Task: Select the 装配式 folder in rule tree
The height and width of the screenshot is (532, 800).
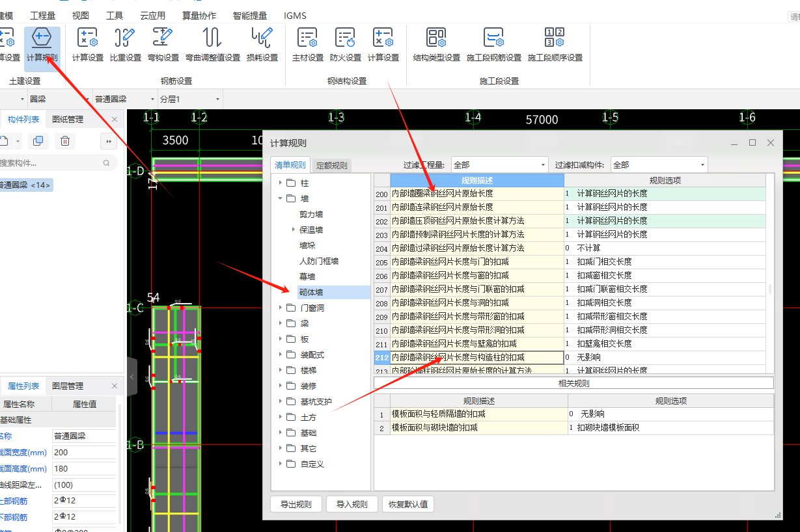Action: point(312,354)
